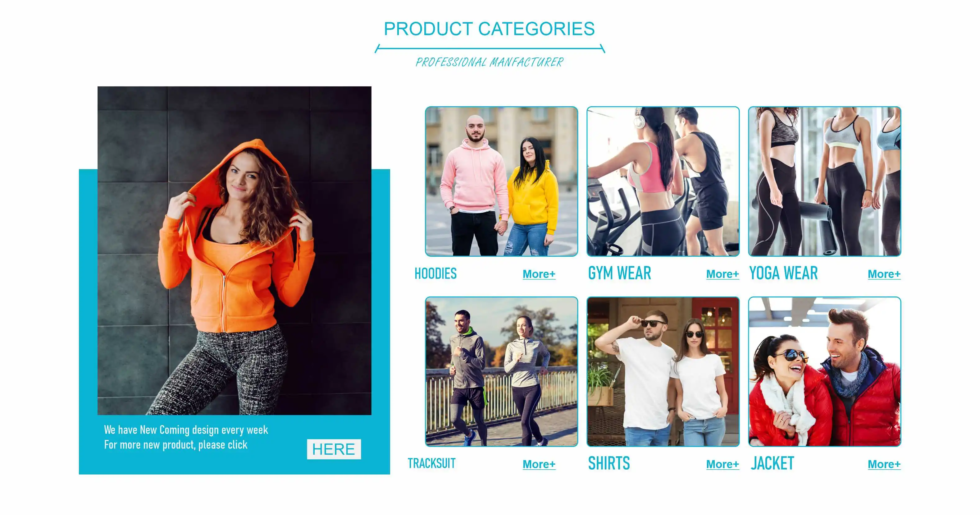Click the TRACKSUIT category title
Image resolution: width=980 pixels, height=515 pixels.
[x=431, y=464]
